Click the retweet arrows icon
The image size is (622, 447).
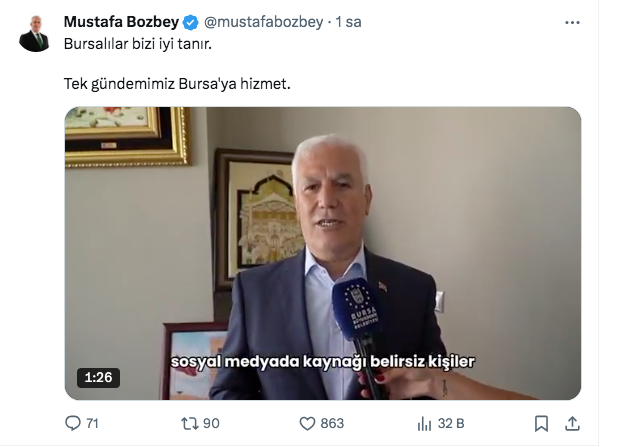point(190,424)
